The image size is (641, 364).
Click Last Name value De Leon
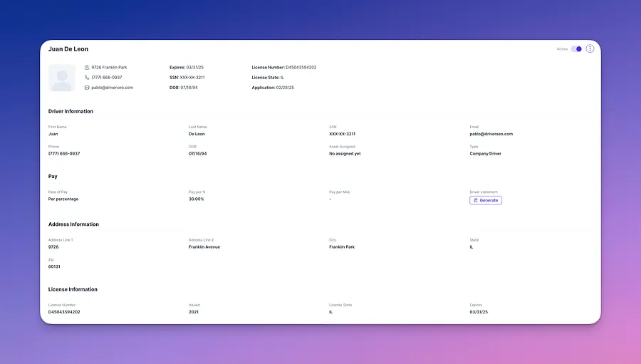[197, 134]
